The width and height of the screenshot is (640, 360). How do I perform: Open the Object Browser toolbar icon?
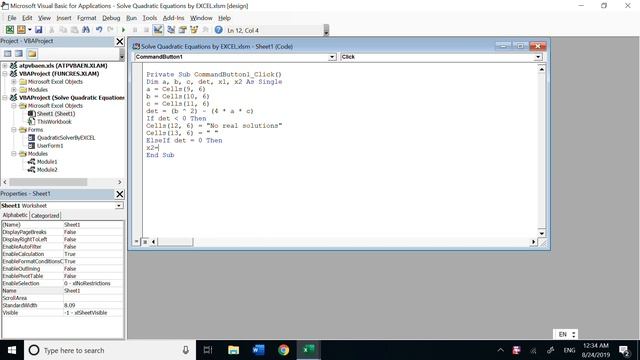194,30
